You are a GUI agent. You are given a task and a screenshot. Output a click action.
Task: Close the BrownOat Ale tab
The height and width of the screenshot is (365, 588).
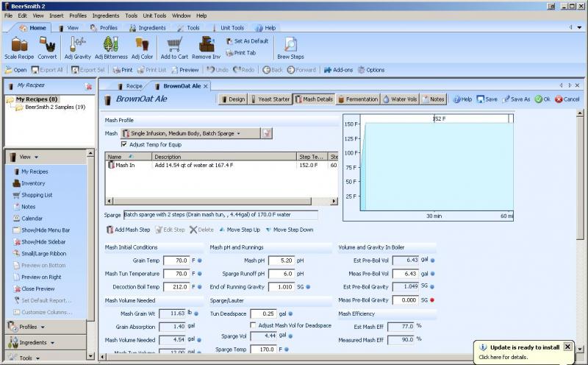[206, 86]
